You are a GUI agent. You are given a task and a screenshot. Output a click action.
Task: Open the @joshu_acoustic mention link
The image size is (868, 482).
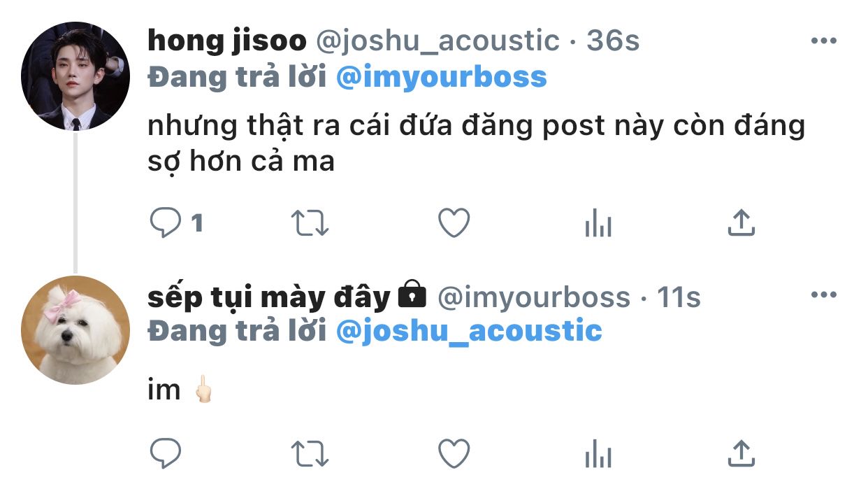(469, 330)
